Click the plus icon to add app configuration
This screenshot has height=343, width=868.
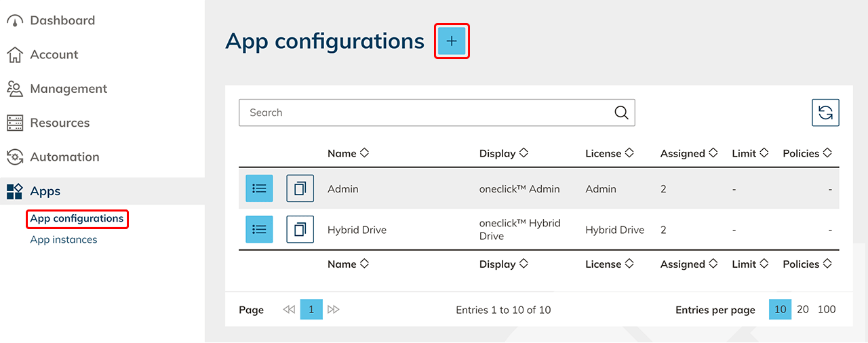452,41
